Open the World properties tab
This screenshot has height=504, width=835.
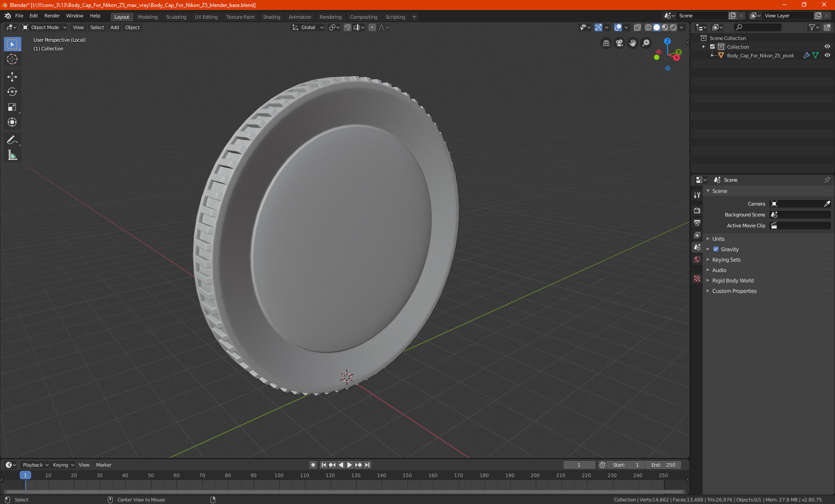pos(697,259)
